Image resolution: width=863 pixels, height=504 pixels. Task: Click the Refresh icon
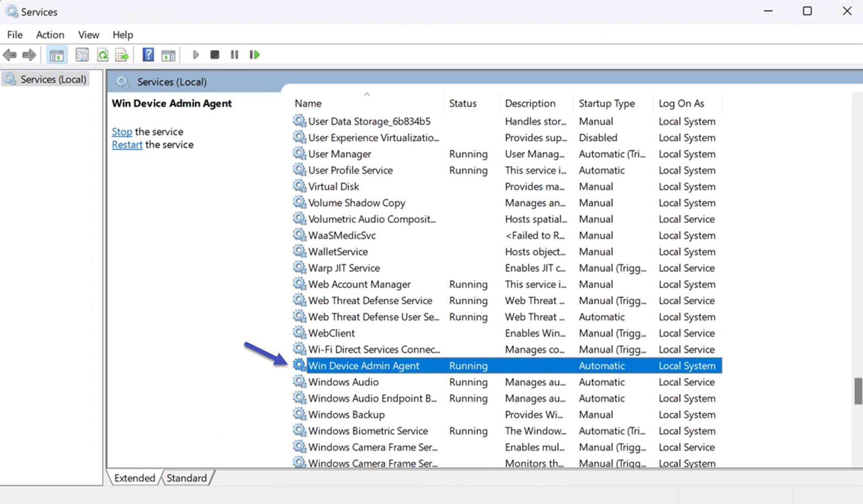point(103,54)
